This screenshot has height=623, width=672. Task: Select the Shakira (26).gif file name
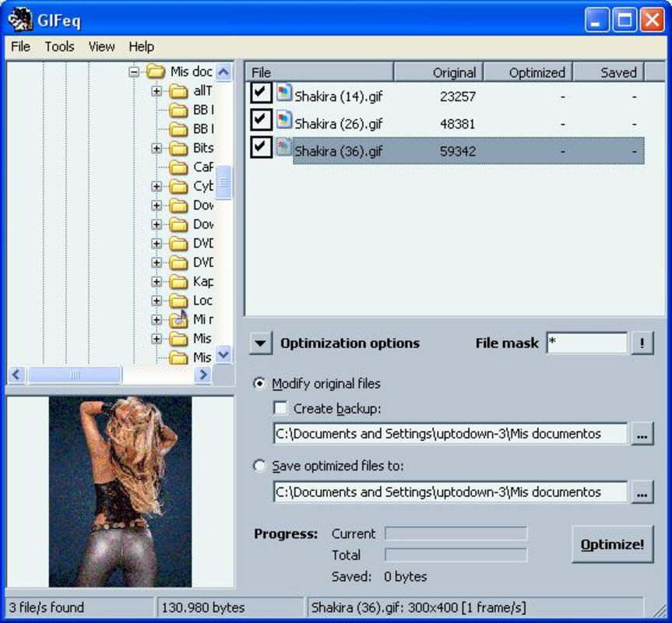338,124
